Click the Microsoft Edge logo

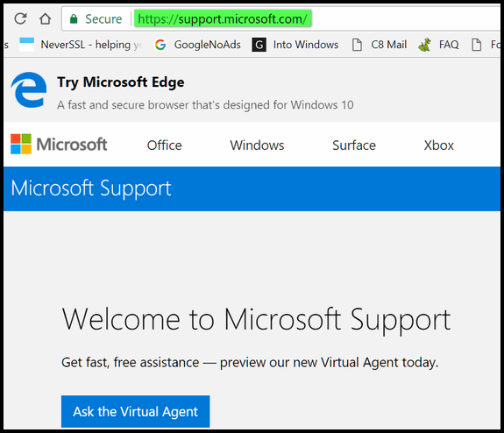point(29,89)
